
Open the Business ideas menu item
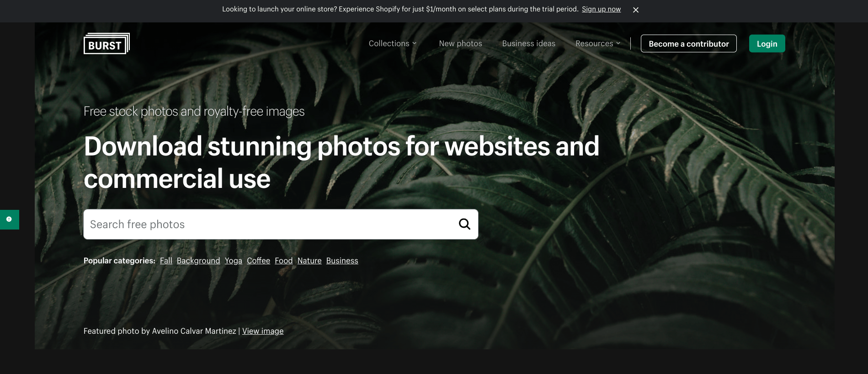point(528,43)
